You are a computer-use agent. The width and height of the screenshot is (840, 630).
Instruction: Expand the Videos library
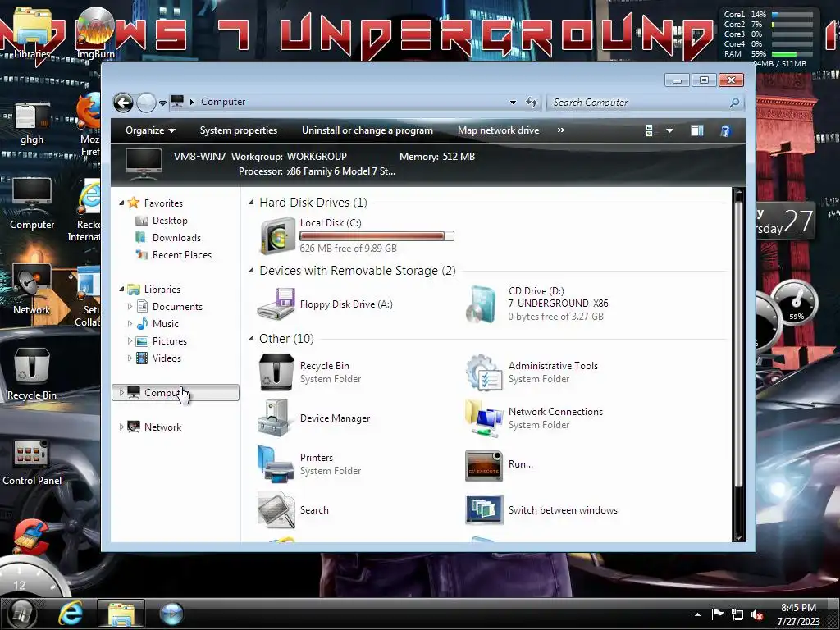(x=130, y=358)
